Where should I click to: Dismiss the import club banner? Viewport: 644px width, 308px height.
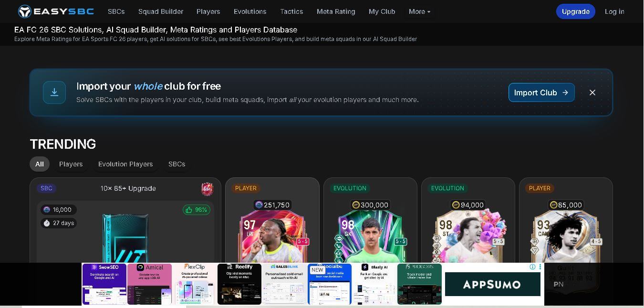(592, 92)
